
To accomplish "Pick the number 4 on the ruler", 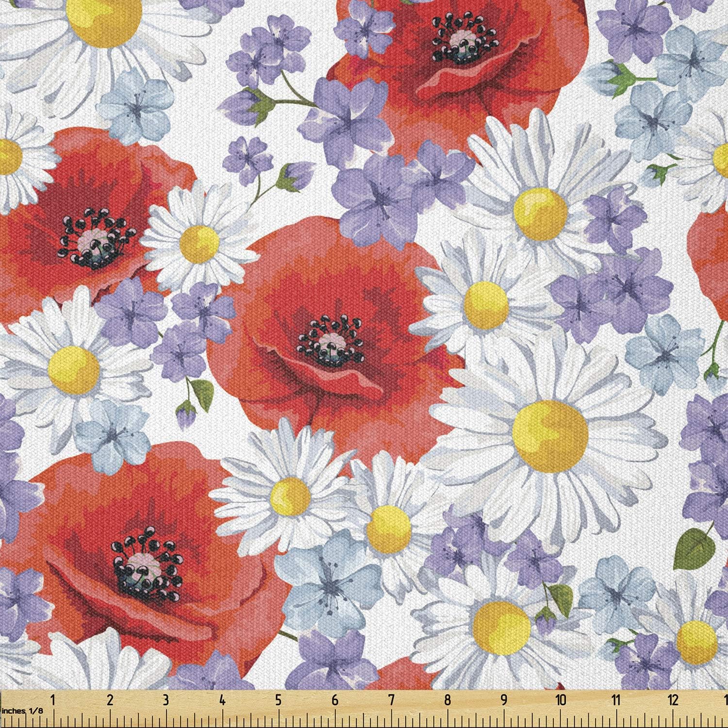I will pos(222,699).
